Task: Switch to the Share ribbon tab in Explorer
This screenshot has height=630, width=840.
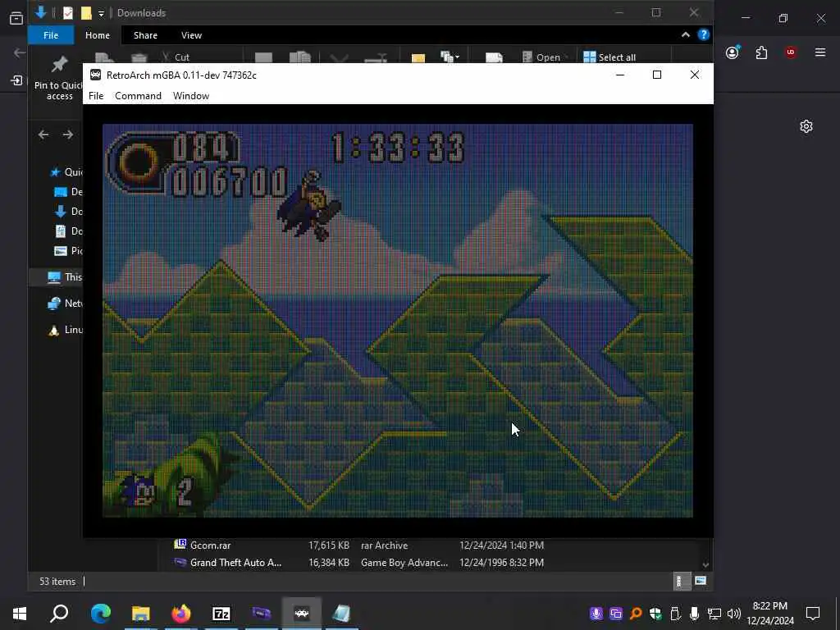Action: [145, 35]
